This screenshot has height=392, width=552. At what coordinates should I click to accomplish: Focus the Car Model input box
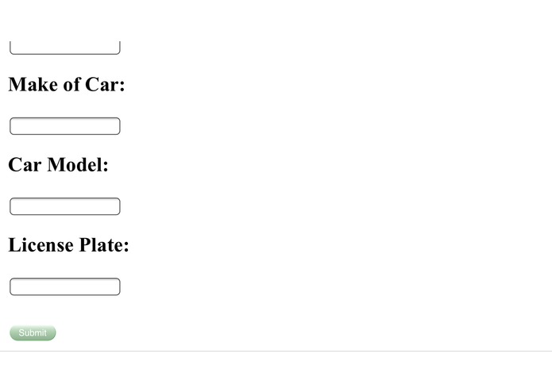tap(65, 206)
